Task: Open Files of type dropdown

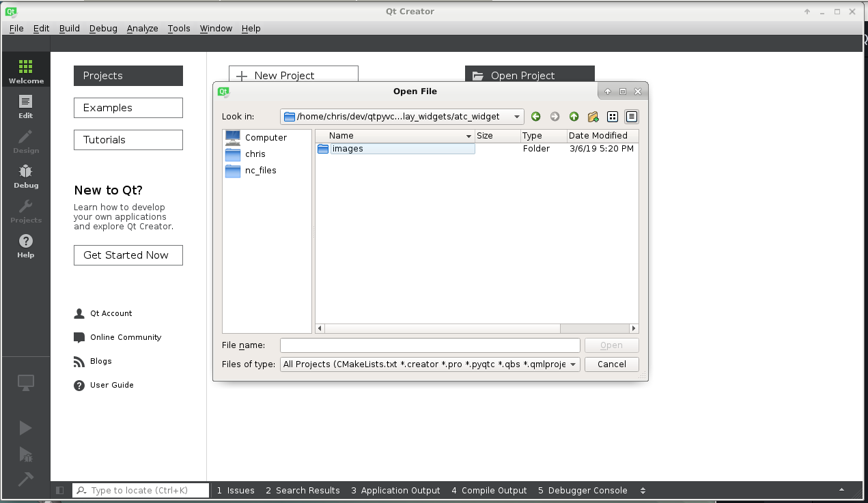Action: (x=430, y=364)
